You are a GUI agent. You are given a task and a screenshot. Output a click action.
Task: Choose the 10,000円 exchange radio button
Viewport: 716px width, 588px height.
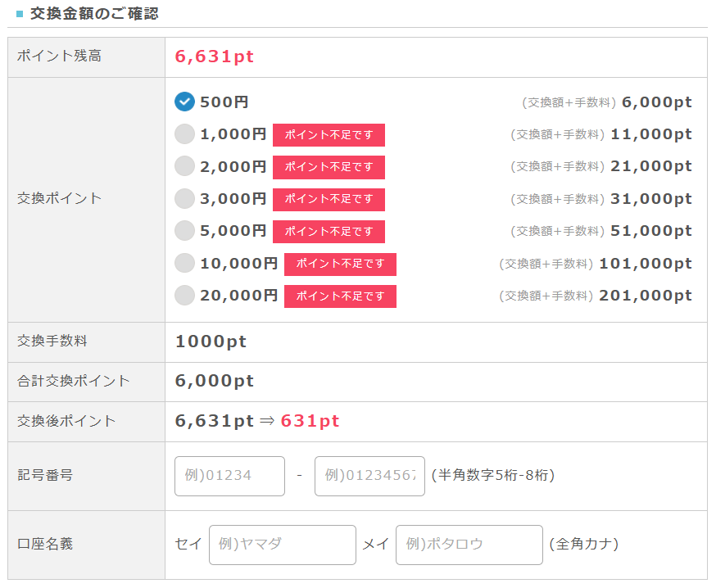tap(184, 263)
